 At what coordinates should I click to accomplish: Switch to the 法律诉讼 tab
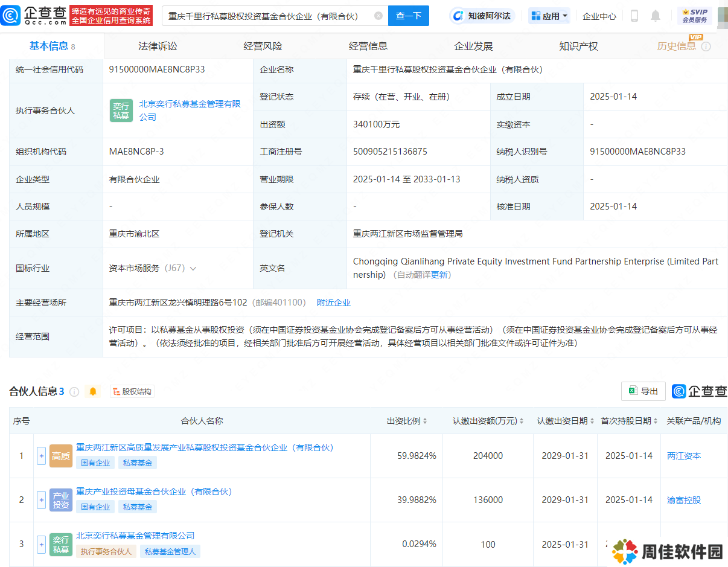click(x=158, y=46)
